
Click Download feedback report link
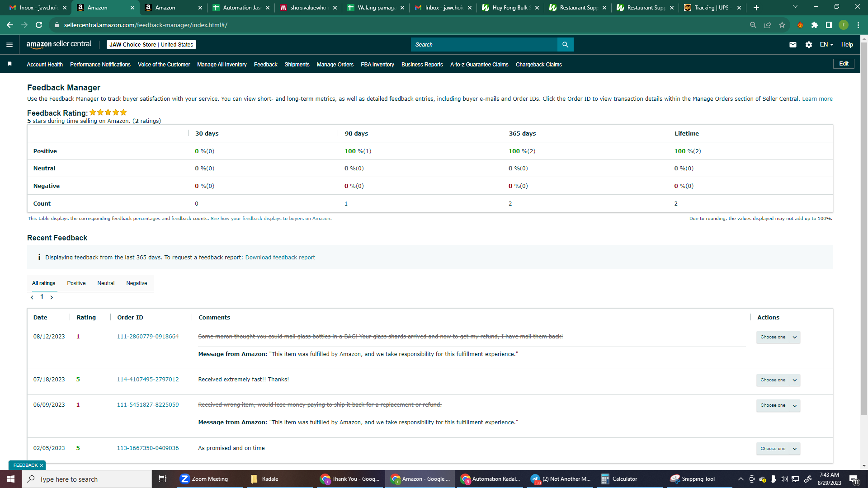click(x=280, y=258)
